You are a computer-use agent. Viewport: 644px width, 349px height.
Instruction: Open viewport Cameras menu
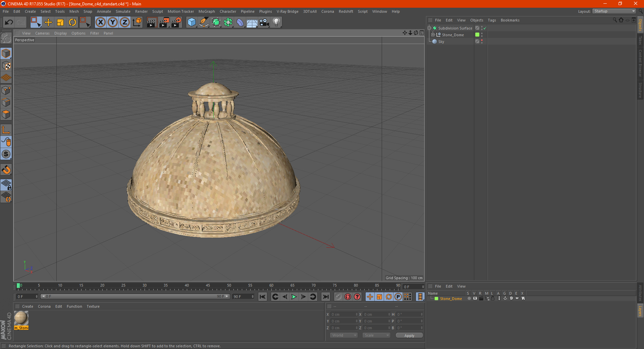pos(42,33)
